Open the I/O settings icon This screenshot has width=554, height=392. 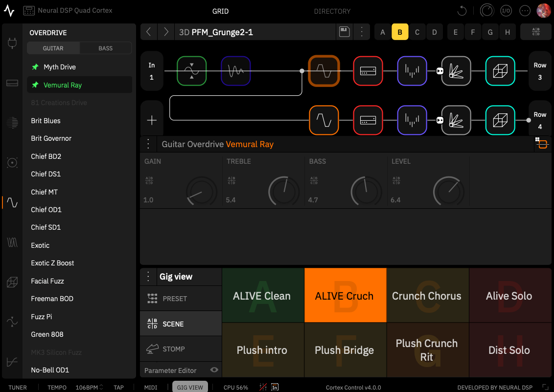pos(506,11)
